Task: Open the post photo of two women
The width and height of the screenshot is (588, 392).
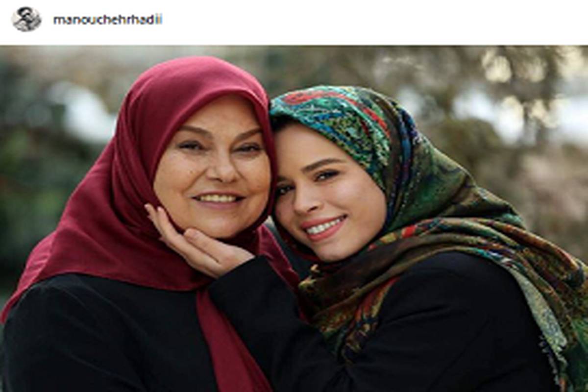Action: point(294,219)
